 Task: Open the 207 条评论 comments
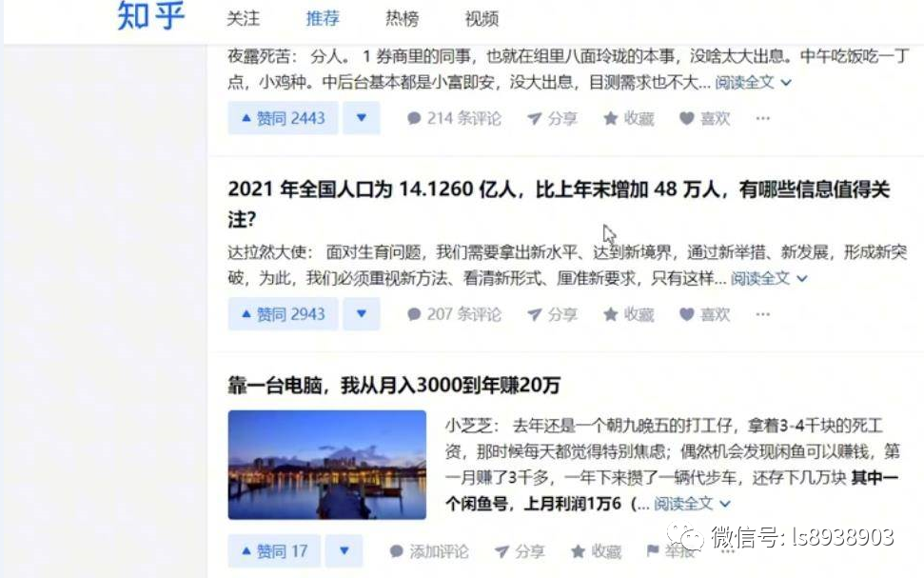[x=454, y=314]
